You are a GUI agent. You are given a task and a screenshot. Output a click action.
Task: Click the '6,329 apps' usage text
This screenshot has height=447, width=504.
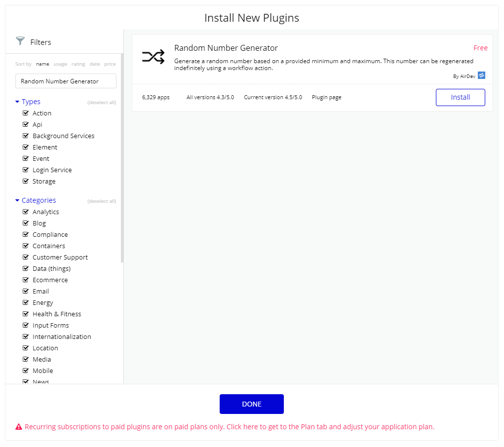tap(156, 97)
